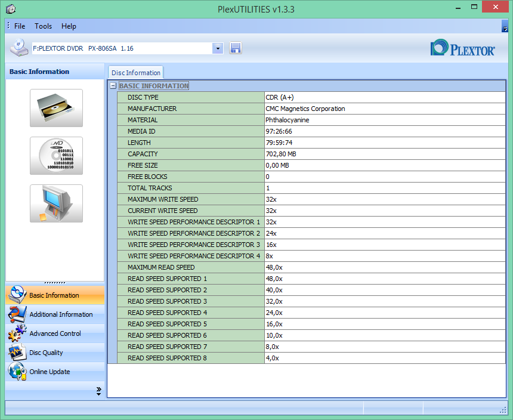Maximize the PlexUTILITIES window
This screenshot has height=420, width=513.
[x=474, y=7]
